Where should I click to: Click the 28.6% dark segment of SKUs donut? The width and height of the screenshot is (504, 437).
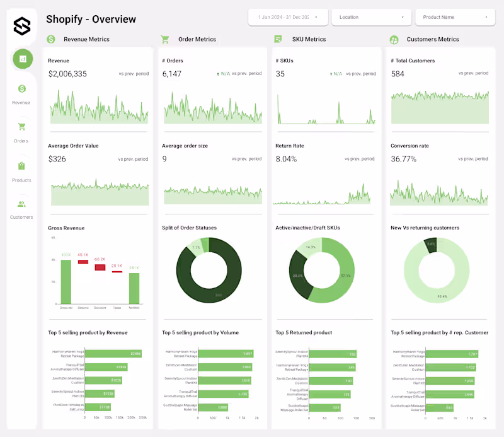[297, 276]
